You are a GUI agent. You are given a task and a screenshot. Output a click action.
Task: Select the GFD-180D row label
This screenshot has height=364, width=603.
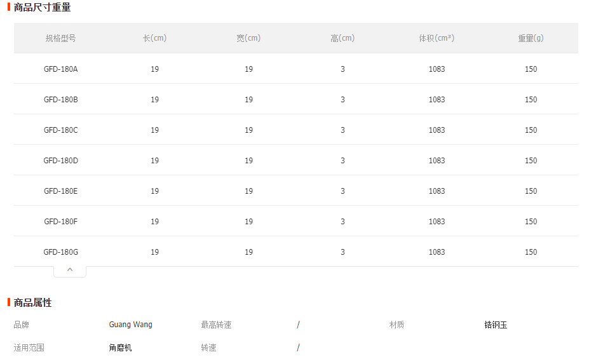[61, 161]
